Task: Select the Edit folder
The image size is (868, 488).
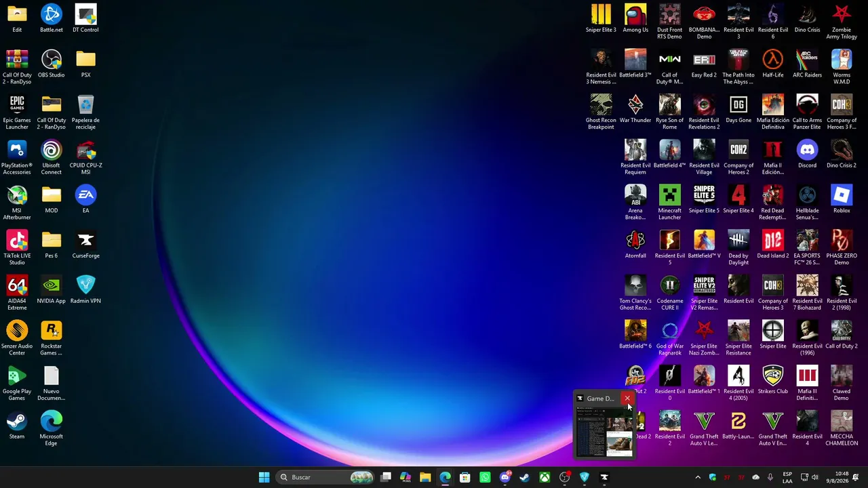Action: [x=17, y=18]
